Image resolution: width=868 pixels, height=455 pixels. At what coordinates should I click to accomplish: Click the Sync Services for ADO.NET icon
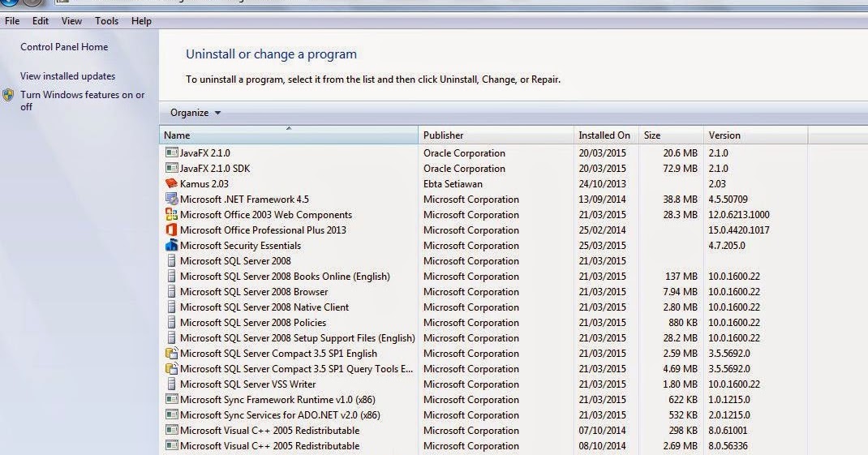172,414
